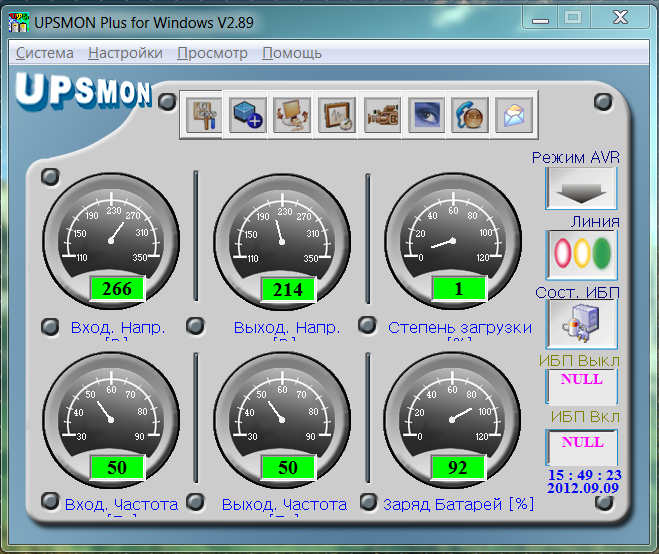Viewport: 659px width, 554px height.
Task: Click the UPS status device icon
Action: click(x=581, y=324)
